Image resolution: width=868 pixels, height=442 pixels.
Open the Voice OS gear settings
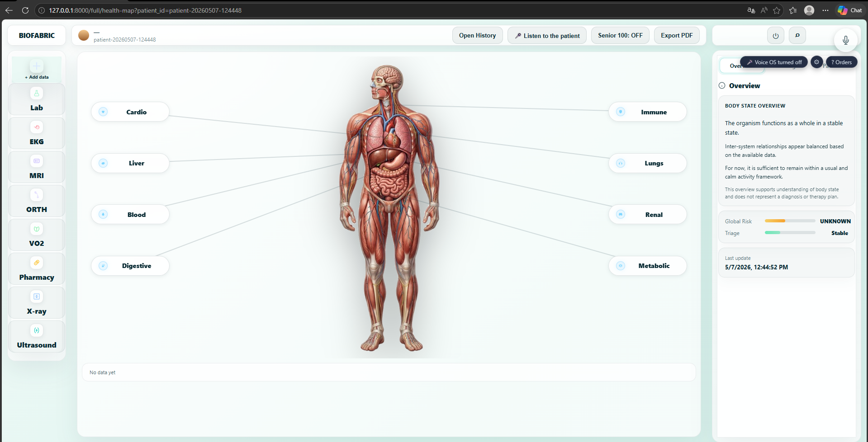pos(816,62)
